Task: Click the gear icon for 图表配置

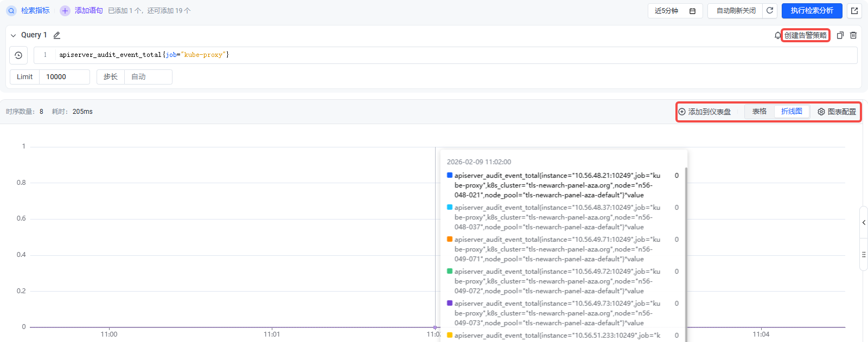Action: pyautogui.click(x=821, y=112)
